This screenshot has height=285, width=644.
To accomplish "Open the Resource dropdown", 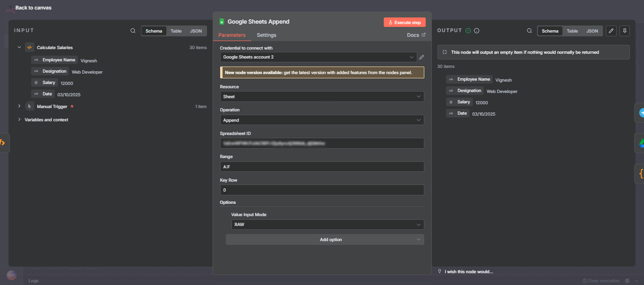I will click(322, 96).
